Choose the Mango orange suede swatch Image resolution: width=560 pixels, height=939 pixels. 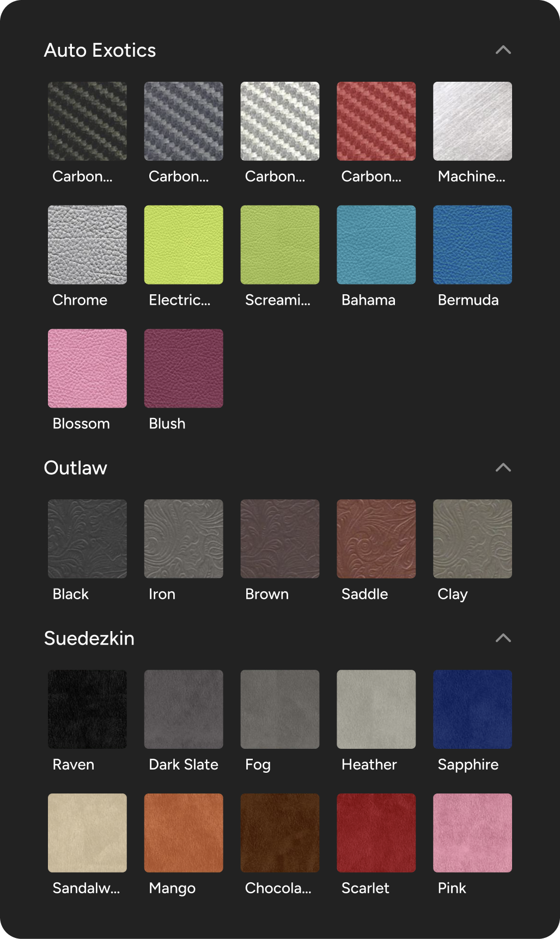[x=184, y=833]
